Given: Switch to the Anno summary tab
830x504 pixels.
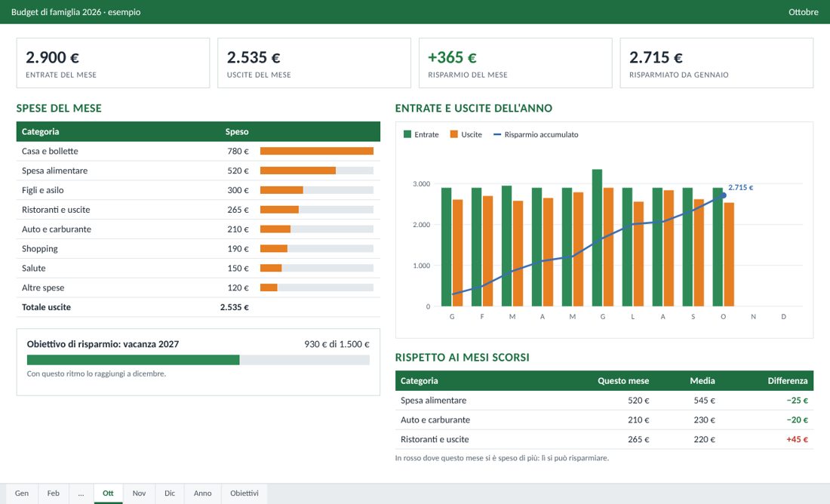Looking at the screenshot, I should 203,493.
